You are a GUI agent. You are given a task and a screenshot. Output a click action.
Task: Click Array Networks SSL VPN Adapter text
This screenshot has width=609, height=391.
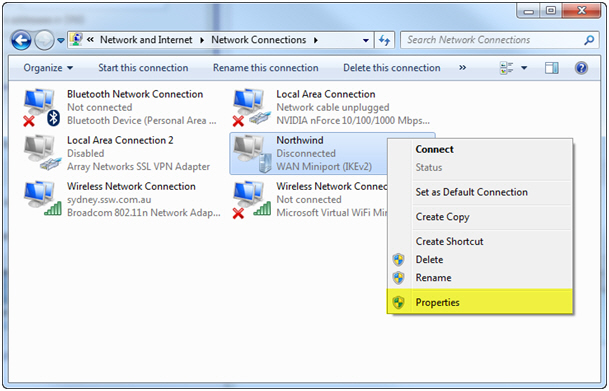tap(138, 167)
